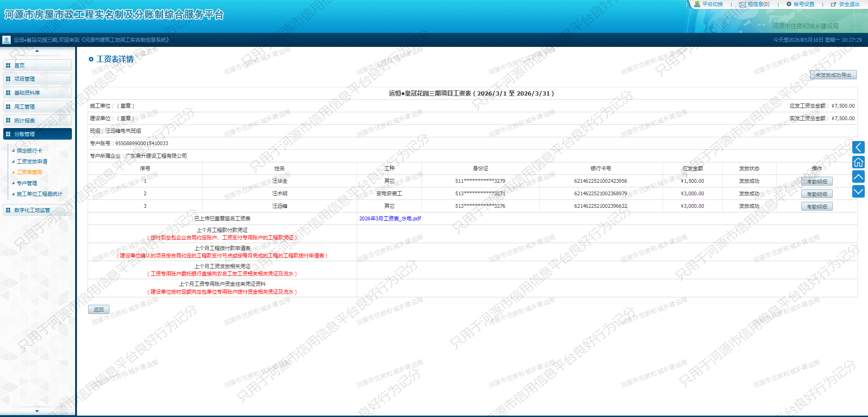This screenshot has width=868, height=417.
Task: Open the 帐号设置 link
Action: pyautogui.click(x=804, y=4)
